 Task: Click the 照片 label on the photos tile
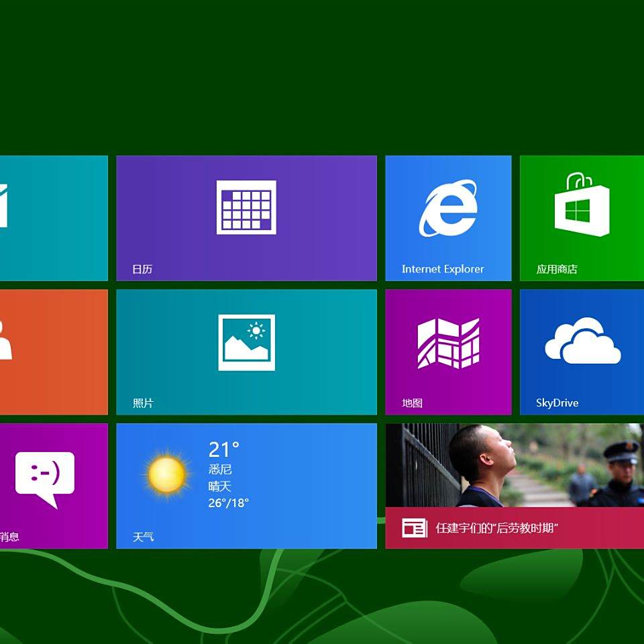point(143,403)
